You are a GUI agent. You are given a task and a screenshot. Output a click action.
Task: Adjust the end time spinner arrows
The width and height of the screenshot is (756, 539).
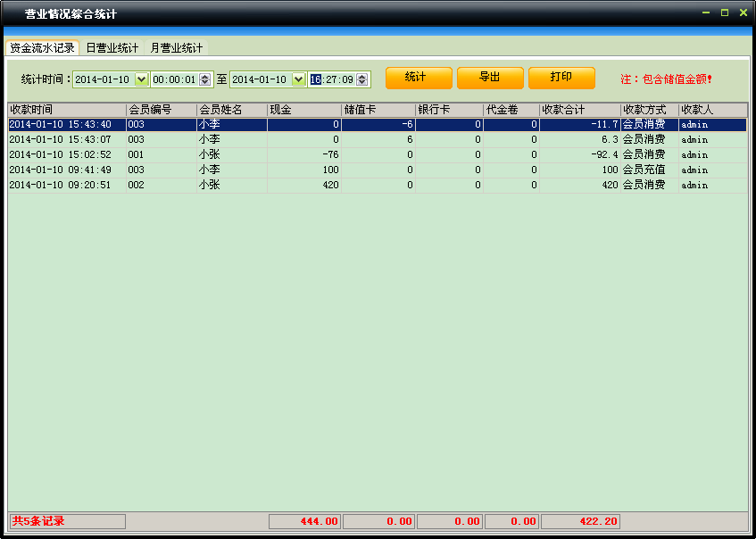pos(362,79)
